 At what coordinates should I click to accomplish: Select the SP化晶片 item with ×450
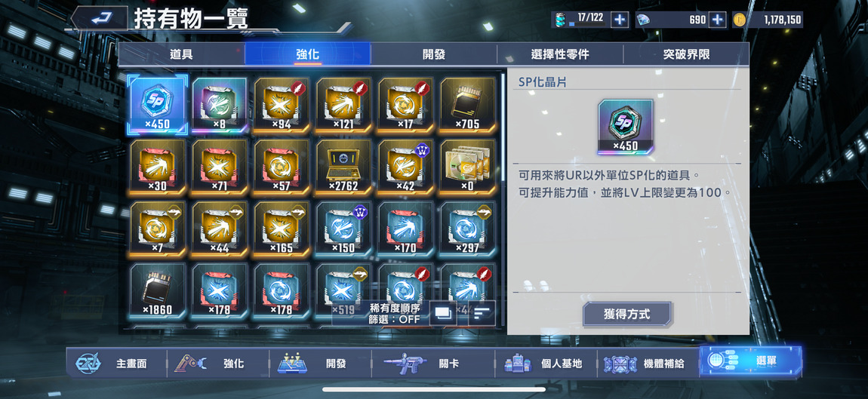pyautogui.click(x=158, y=105)
